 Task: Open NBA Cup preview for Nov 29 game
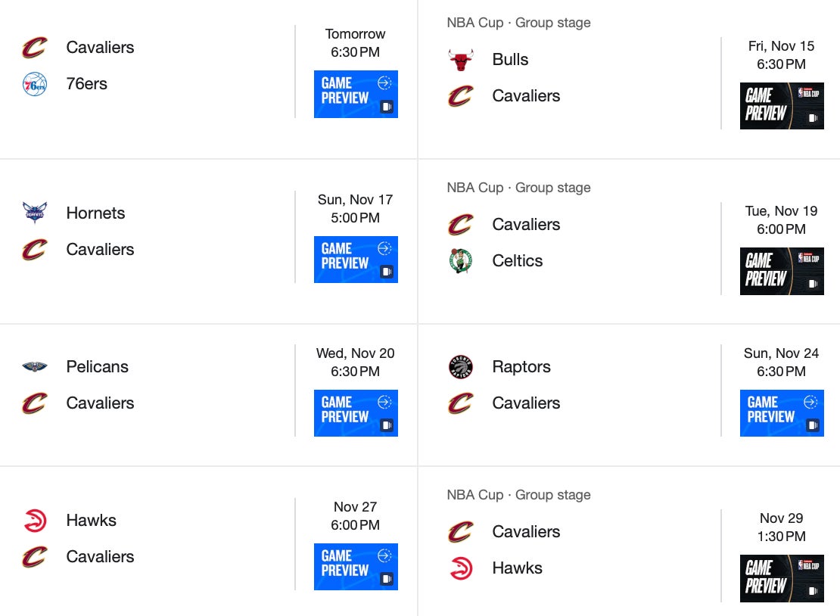tap(782, 578)
